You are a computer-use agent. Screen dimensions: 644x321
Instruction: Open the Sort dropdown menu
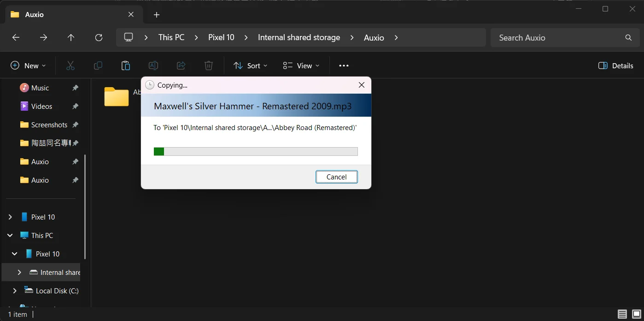point(251,65)
